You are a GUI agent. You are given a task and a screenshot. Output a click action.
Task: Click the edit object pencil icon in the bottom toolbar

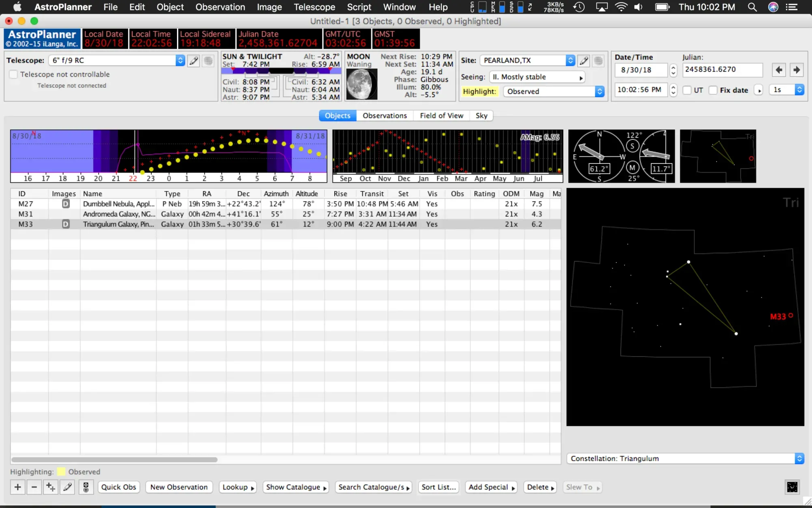(x=67, y=487)
